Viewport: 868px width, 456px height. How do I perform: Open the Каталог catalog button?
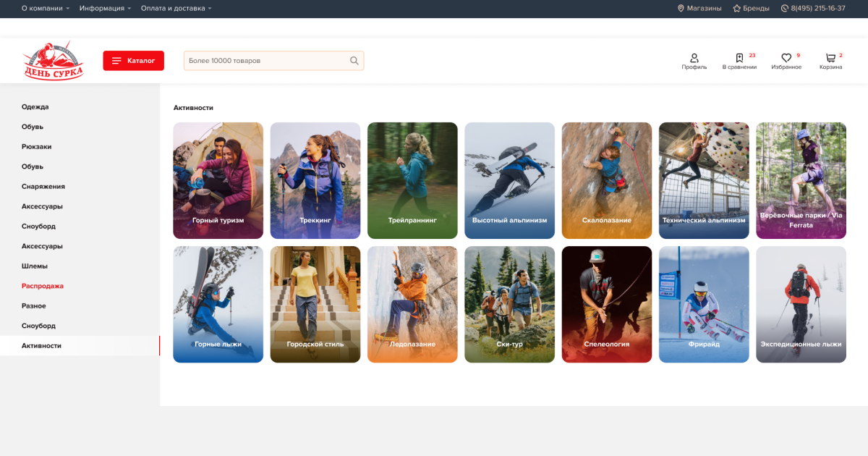(134, 61)
